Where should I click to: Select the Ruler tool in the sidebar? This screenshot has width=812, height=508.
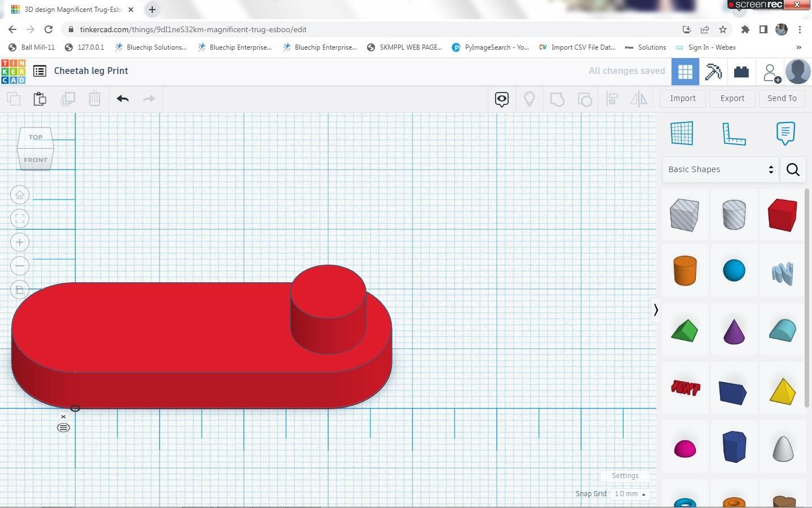point(734,133)
